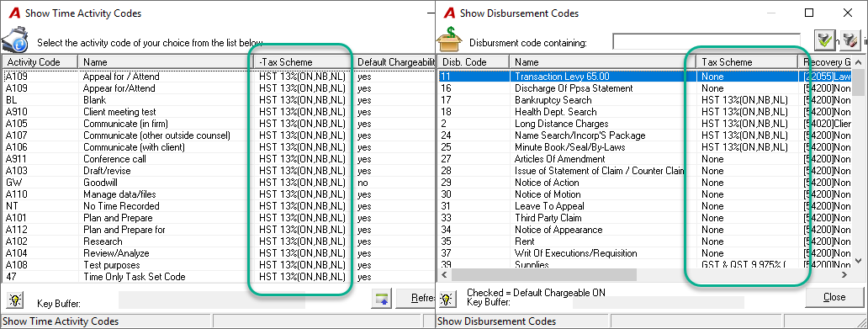Click the 'no' chargeability value for Goodwill

[x=363, y=183]
